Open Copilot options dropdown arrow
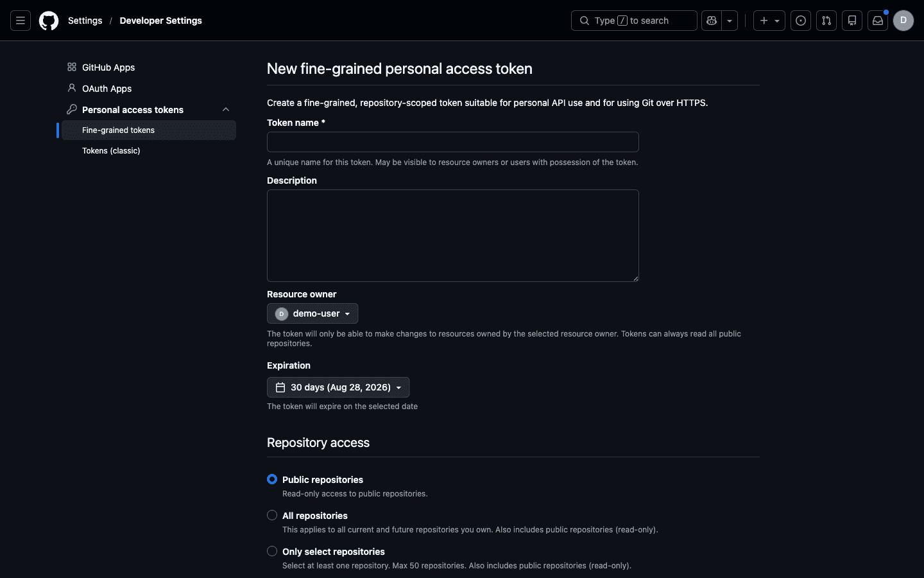Image resolution: width=924 pixels, height=578 pixels. (730, 21)
